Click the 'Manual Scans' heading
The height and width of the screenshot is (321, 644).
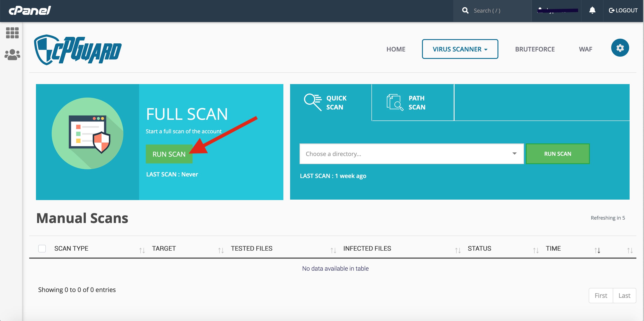point(82,218)
